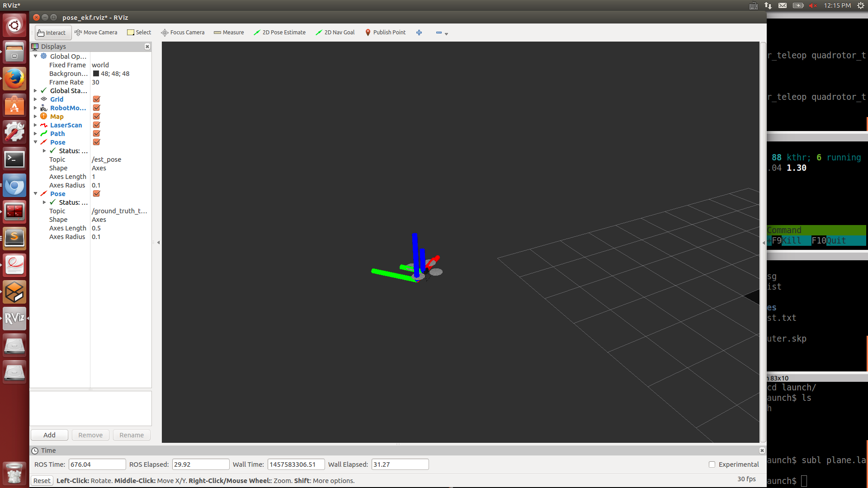
Task: Open Ubuntu Software Center launcher icon
Action: (14, 106)
